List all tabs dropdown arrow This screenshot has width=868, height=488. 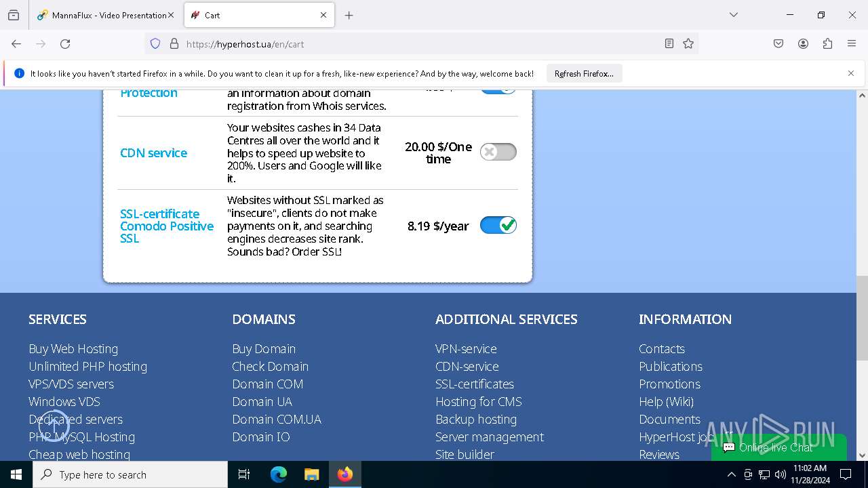[x=733, y=15]
